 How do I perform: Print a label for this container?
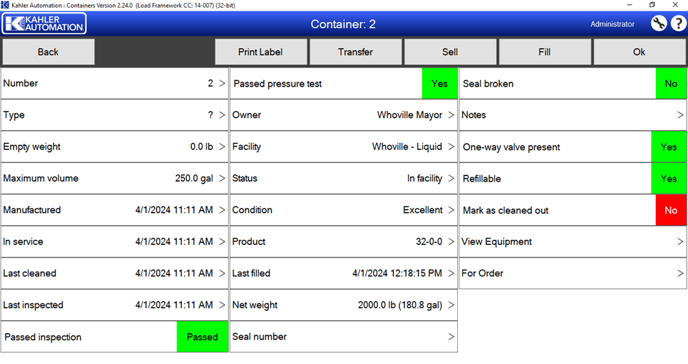(261, 52)
